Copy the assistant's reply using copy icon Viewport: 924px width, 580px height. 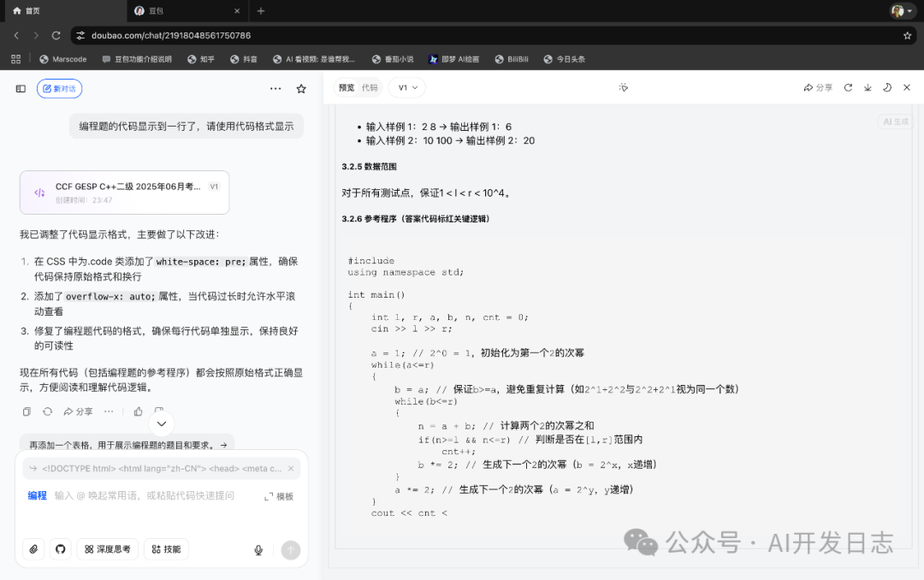pyautogui.click(x=27, y=411)
